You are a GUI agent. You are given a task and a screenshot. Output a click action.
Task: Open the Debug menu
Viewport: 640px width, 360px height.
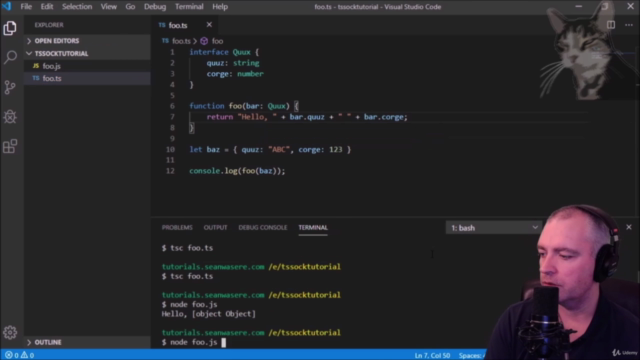coord(155,7)
